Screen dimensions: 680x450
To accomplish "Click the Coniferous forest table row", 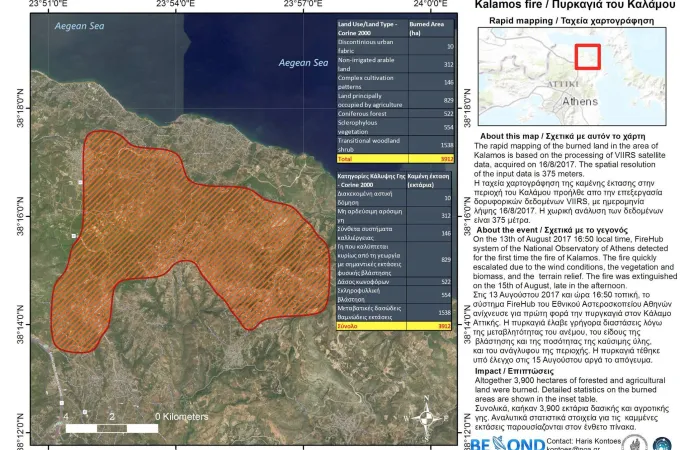I will [x=396, y=114].
